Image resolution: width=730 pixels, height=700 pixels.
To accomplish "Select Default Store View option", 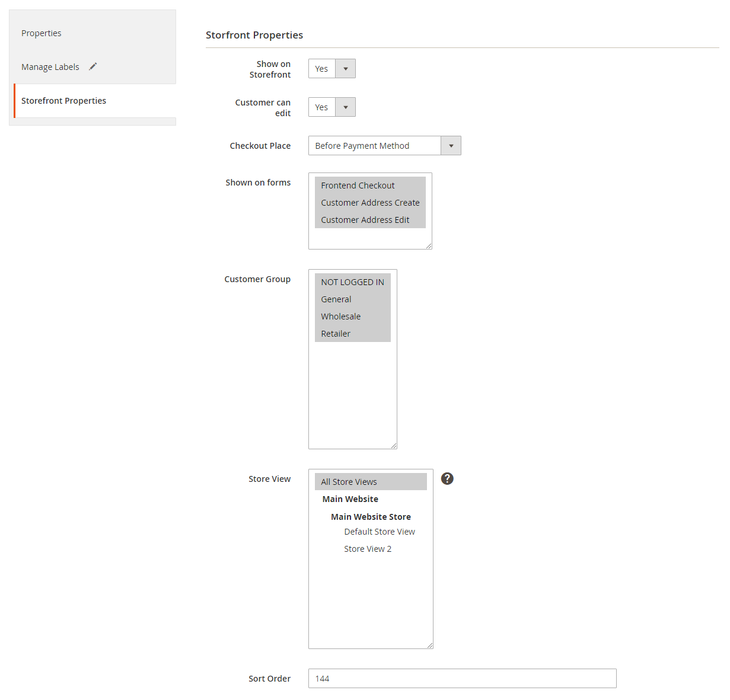I will click(380, 532).
